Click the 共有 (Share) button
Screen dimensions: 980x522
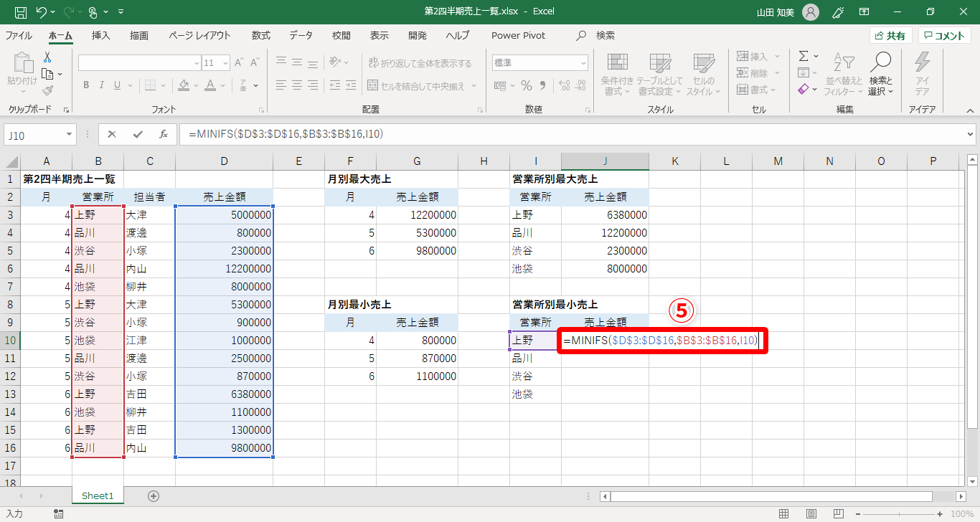891,36
